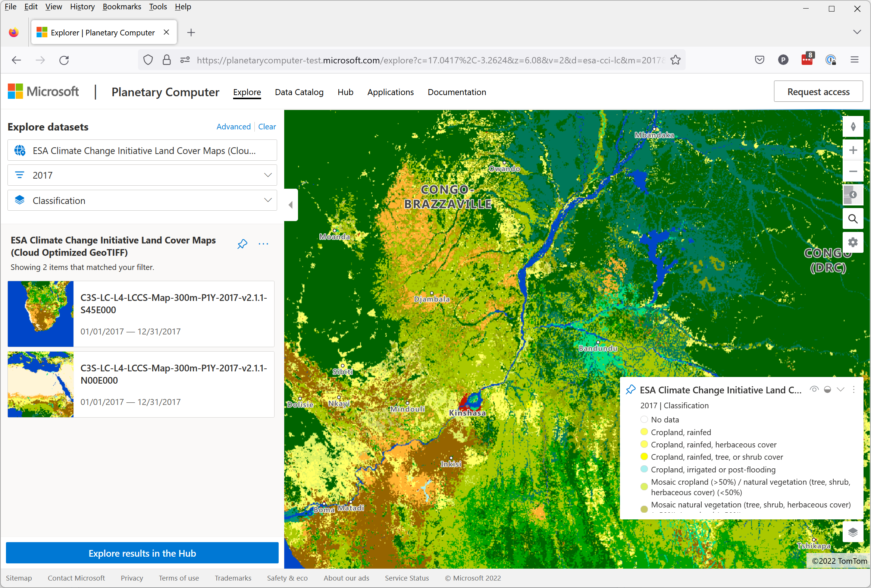
Task: Bookmark this page with the star
Action: pyautogui.click(x=676, y=60)
